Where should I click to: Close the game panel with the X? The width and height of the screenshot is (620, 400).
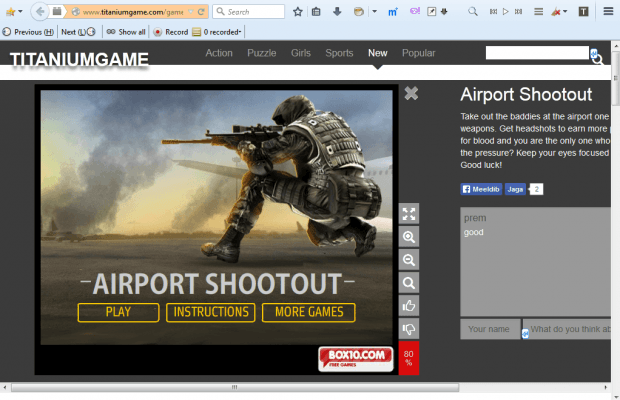point(411,93)
